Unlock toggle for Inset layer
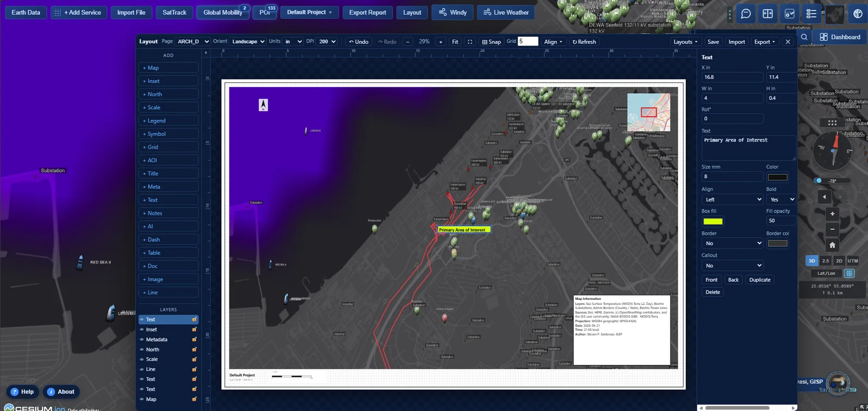The width and height of the screenshot is (868, 411). pos(194,330)
